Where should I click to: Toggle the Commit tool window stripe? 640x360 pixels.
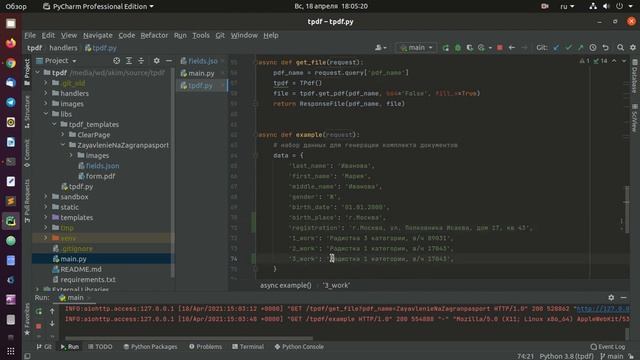[x=27, y=153]
